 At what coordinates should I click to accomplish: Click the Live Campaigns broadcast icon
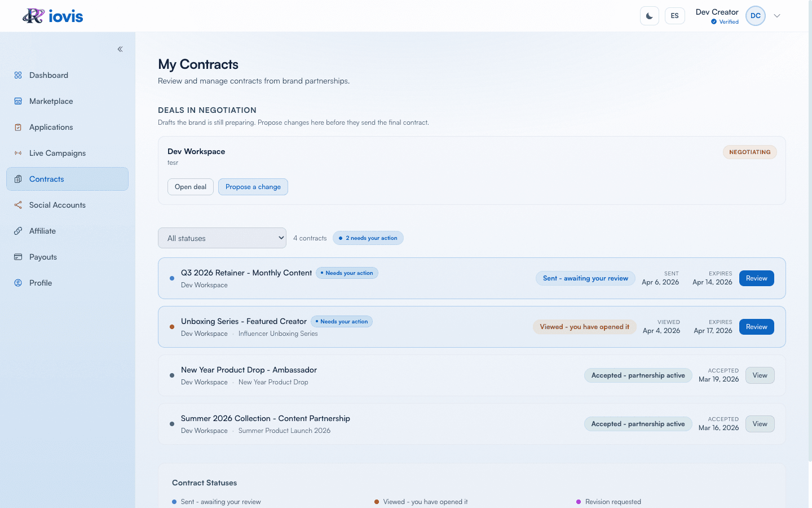18,153
